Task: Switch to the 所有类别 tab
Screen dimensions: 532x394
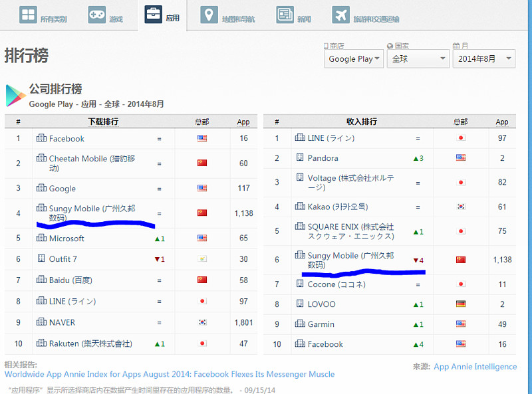Action: (x=43, y=15)
